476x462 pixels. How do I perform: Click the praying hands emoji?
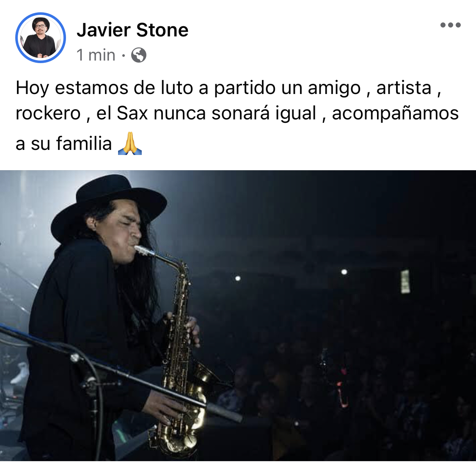tap(129, 143)
